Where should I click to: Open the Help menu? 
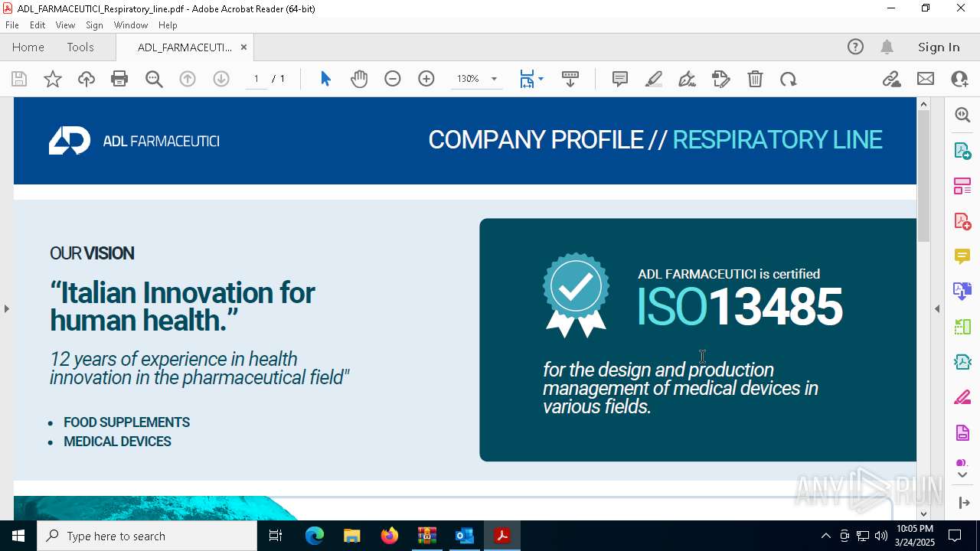click(x=168, y=24)
